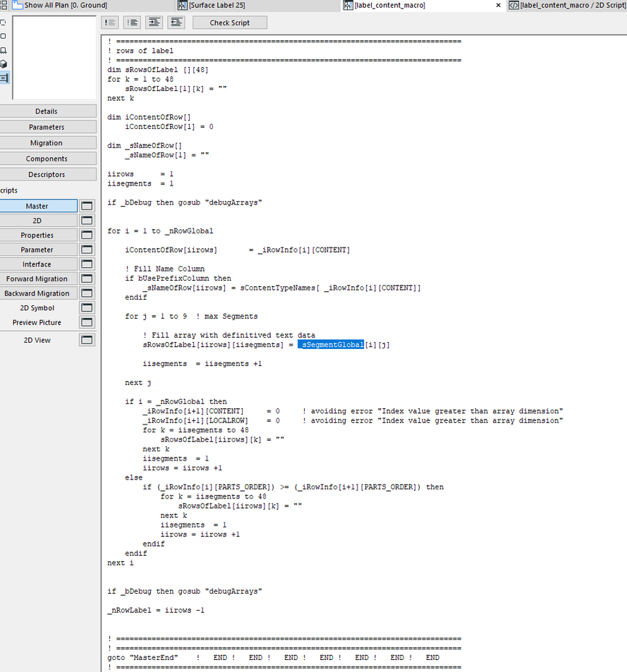Open the Components section

47,159
